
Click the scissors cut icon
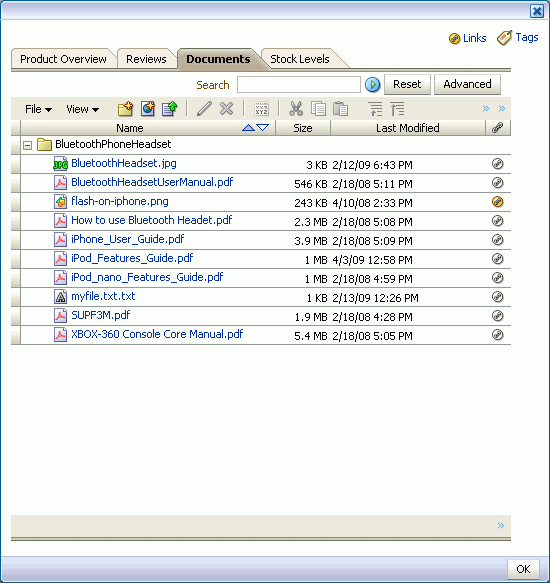coord(296,109)
